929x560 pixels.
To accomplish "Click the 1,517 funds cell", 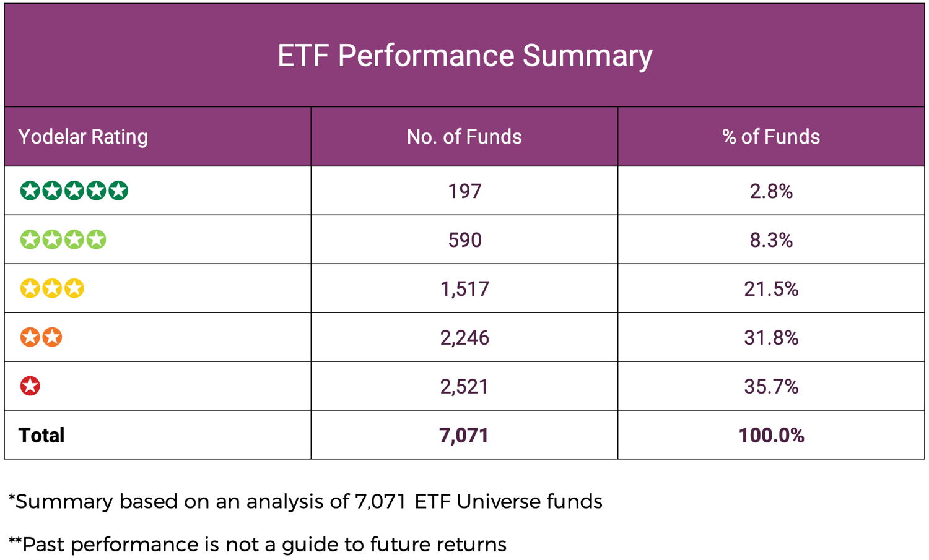I will 464,289.
